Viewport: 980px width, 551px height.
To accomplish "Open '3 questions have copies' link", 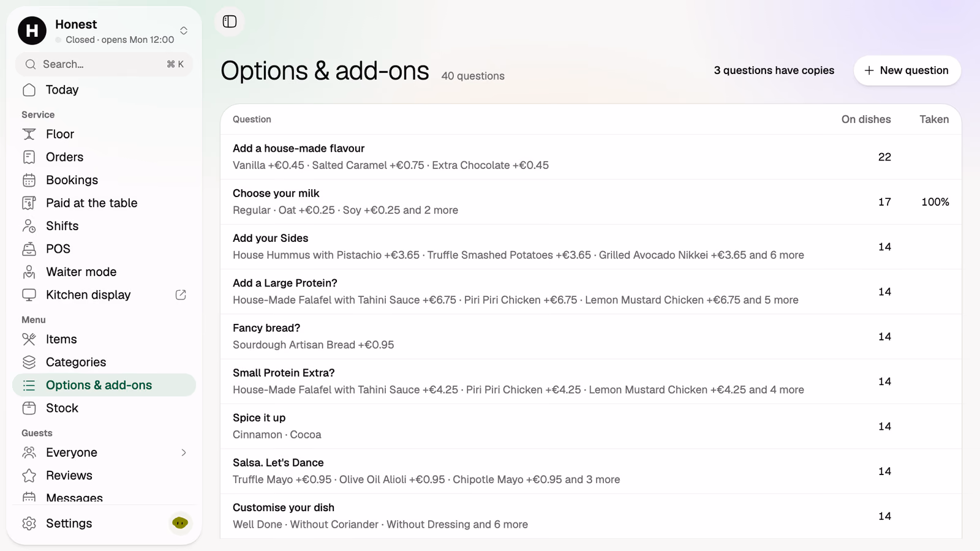I will (774, 70).
